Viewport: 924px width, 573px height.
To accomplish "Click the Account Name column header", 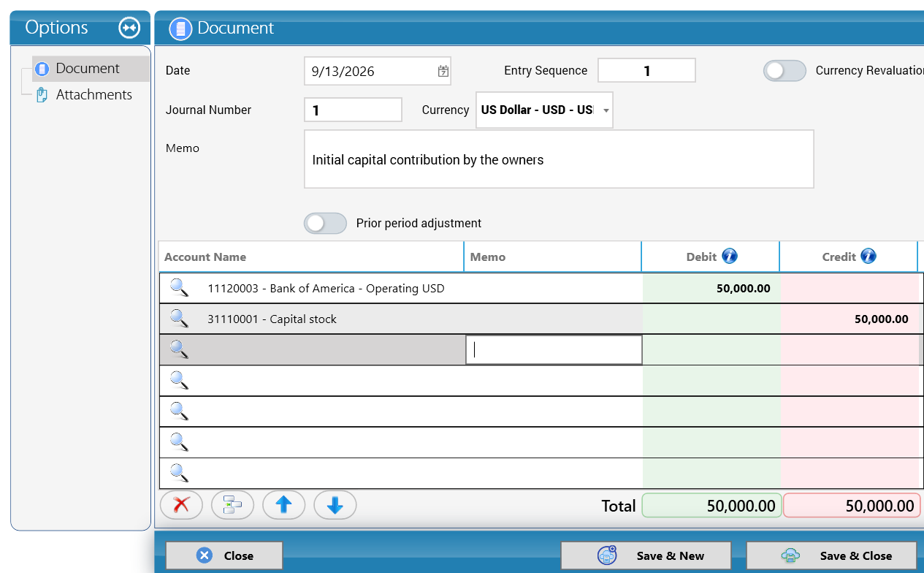I will pyautogui.click(x=311, y=257).
